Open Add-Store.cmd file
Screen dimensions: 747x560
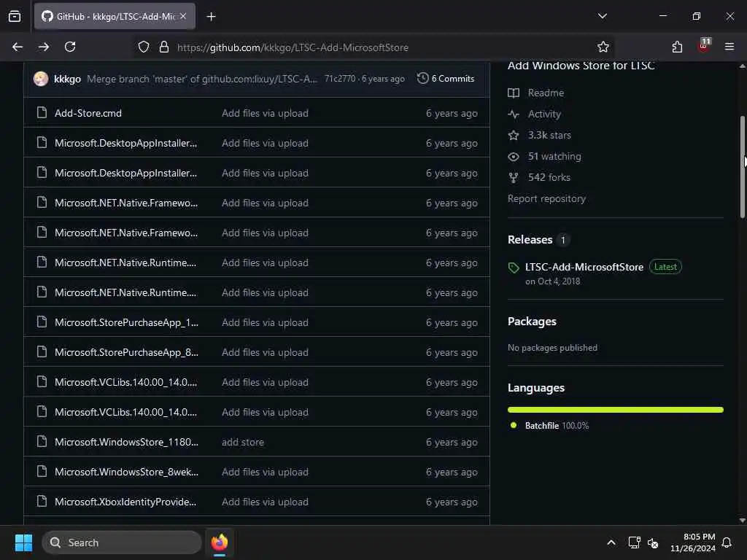88,113
